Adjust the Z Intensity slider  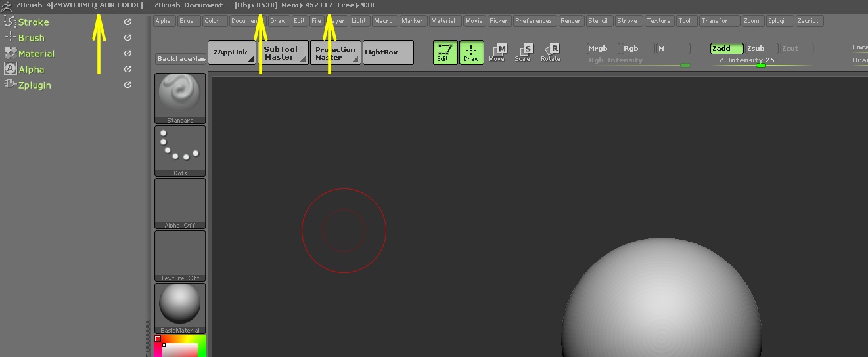coord(762,61)
